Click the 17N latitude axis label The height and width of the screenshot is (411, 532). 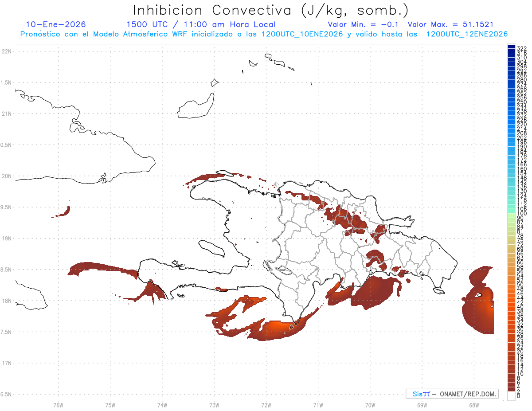click(7, 363)
